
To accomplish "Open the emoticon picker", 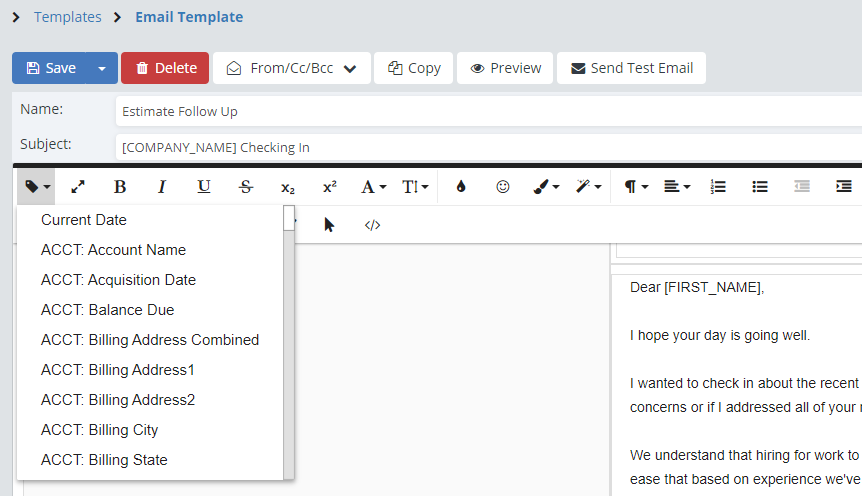I will tap(503, 187).
